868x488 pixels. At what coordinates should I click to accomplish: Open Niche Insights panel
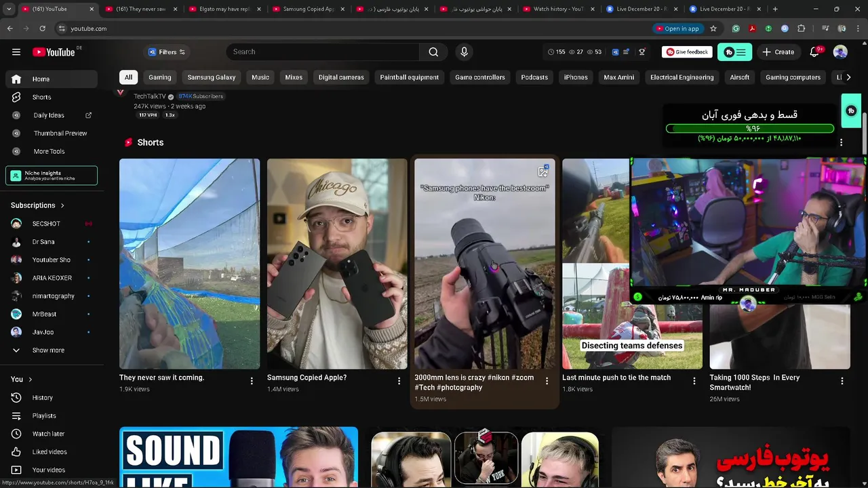52,176
